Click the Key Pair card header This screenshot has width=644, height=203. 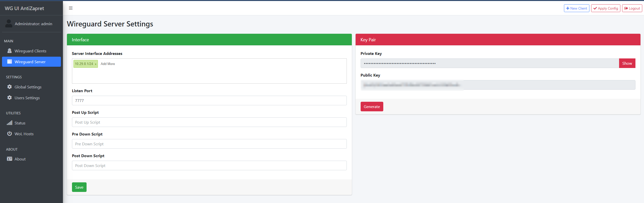[x=498, y=40]
